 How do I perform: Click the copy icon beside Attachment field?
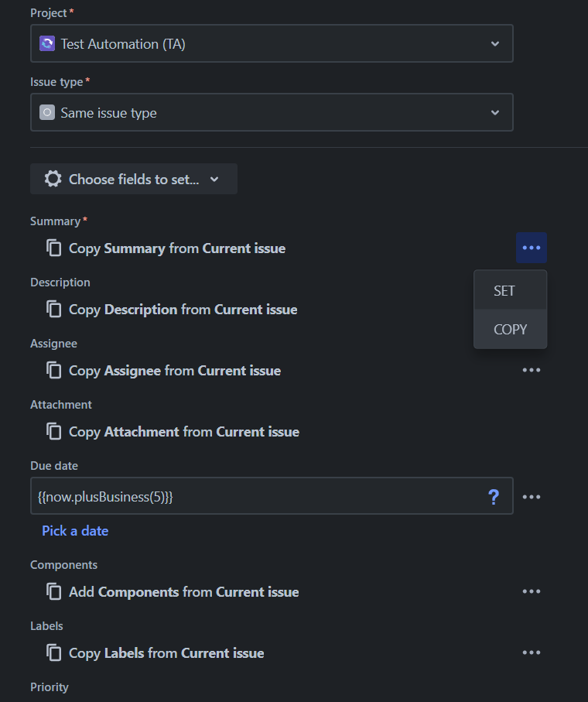[x=54, y=432]
